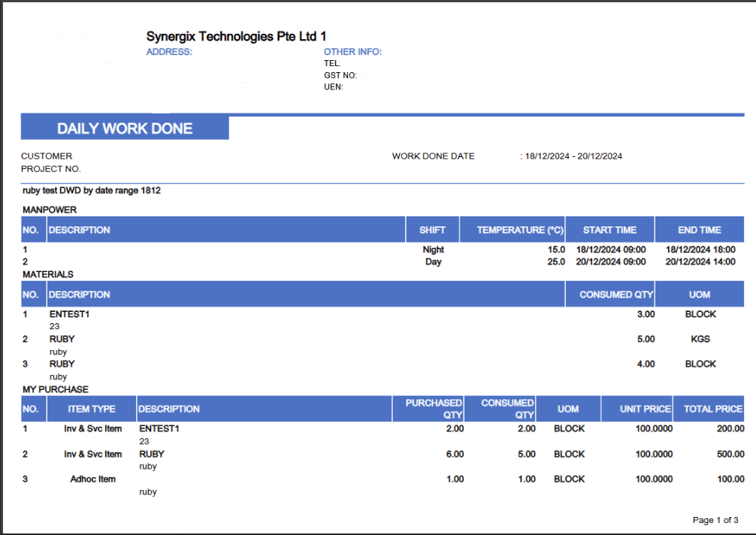756x535 pixels.
Task: Click the UEN label
Action: point(333,86)
